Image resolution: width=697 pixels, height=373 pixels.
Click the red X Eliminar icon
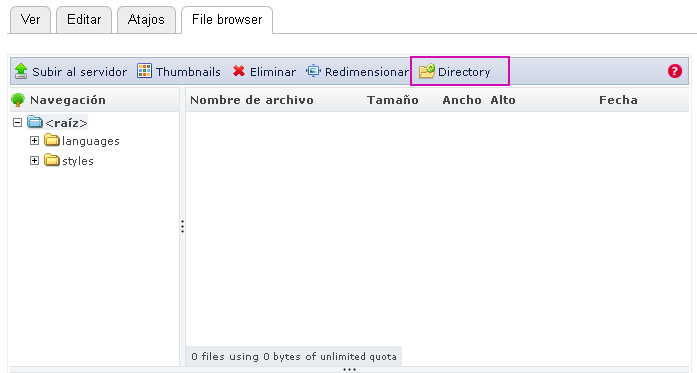(239, 71)
